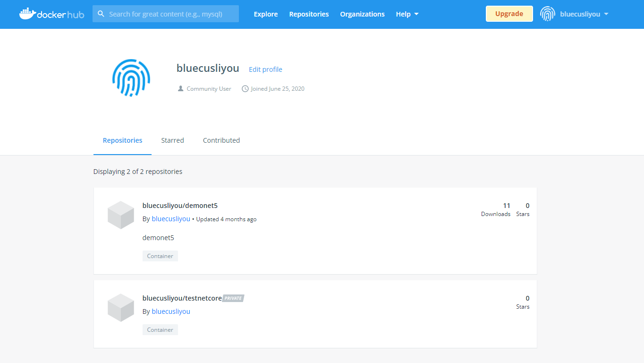Click the Container tag on demonet5

[160, 256]
